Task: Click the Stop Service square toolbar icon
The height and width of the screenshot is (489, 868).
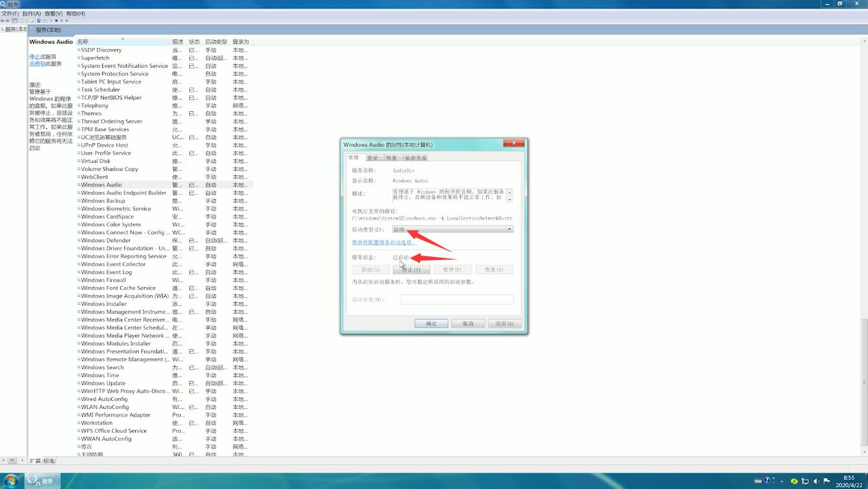Action: click(56, 21)
